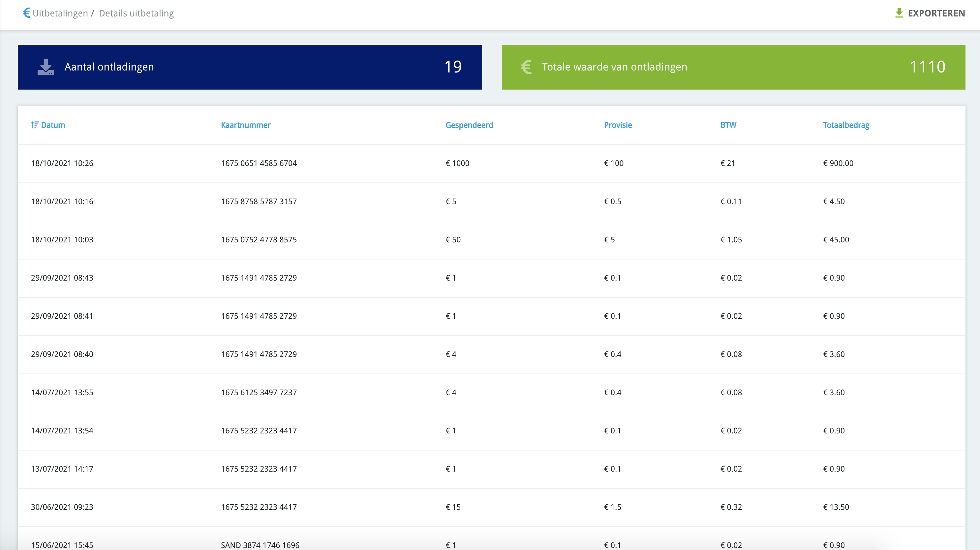This screenshot has height=550, width=980.
Task: Sort table by Kaartnummer column
Action: coord(245,125)
